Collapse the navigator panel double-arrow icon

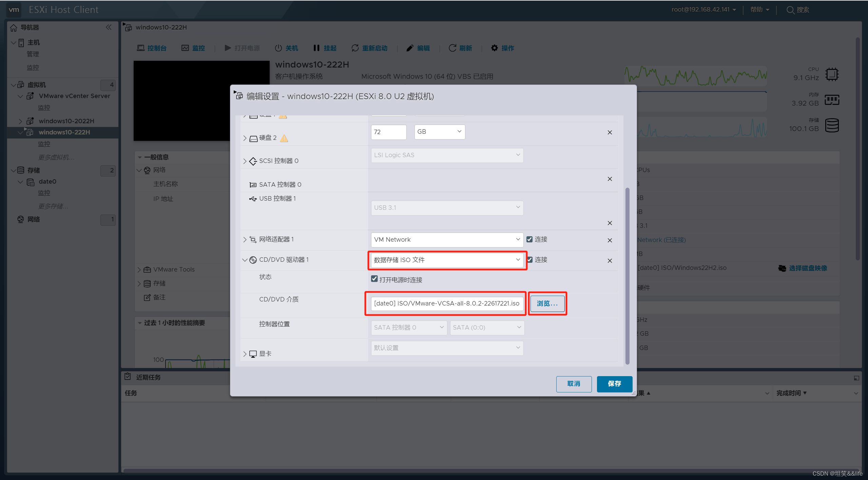(x=109, y=27)
